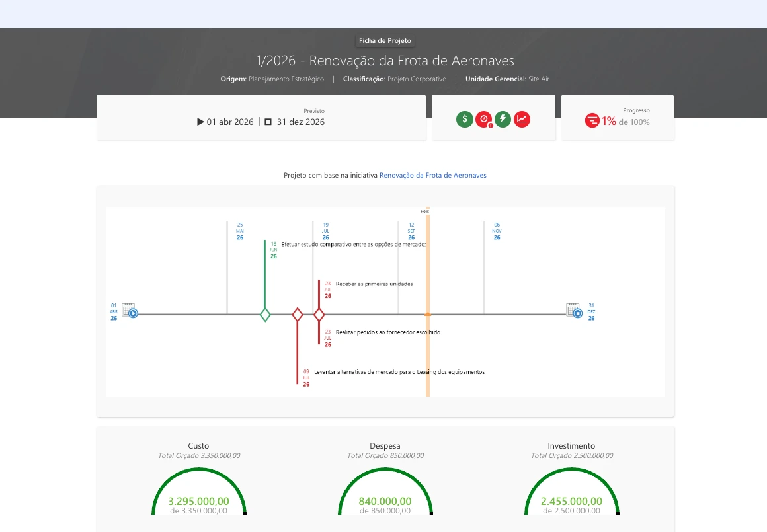The width and height of the screenshot is (767, 532).
Task: Click the Despesa budget gauge arc
Action: pos(385,490)
